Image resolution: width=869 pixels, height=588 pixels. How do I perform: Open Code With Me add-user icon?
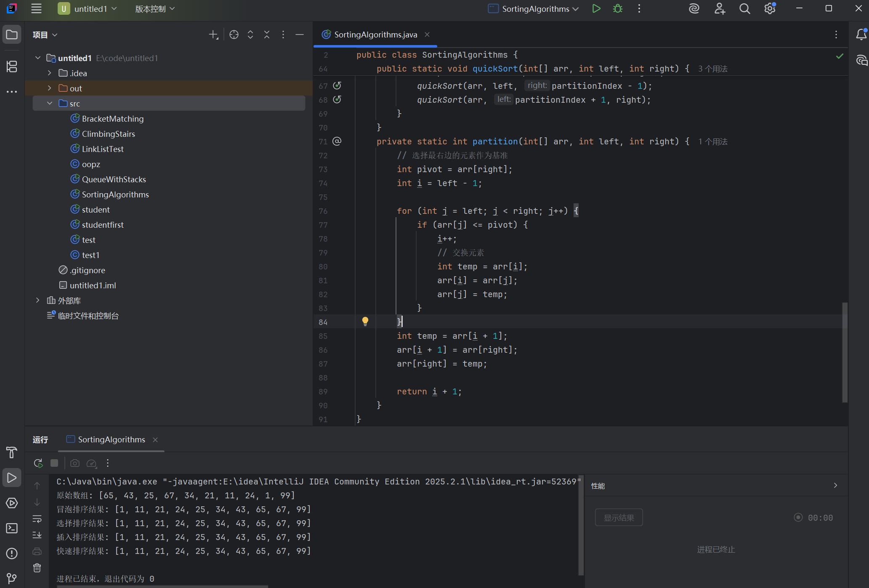(720, 8)
